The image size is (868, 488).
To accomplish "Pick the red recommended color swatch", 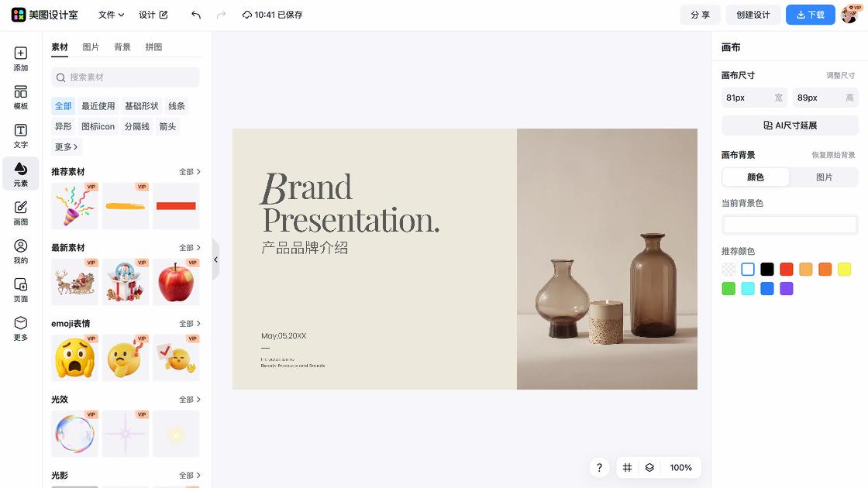I will (x=787, y=270).
